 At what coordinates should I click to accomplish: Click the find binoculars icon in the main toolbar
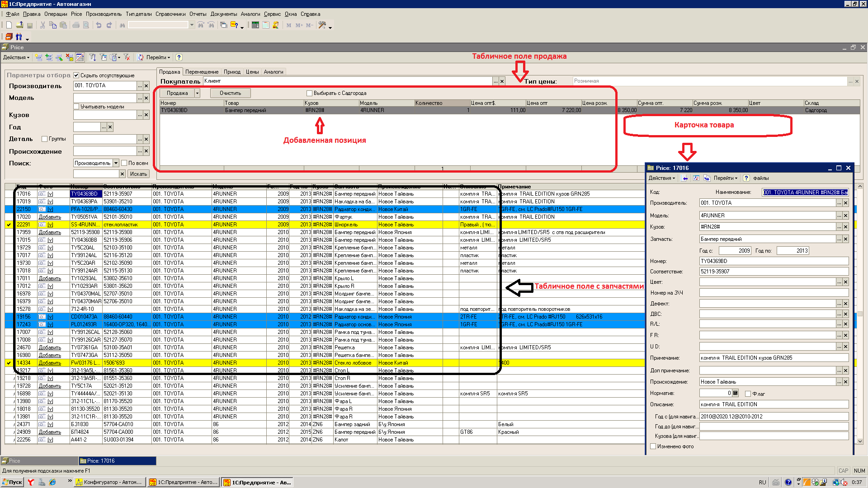[122, 25]
